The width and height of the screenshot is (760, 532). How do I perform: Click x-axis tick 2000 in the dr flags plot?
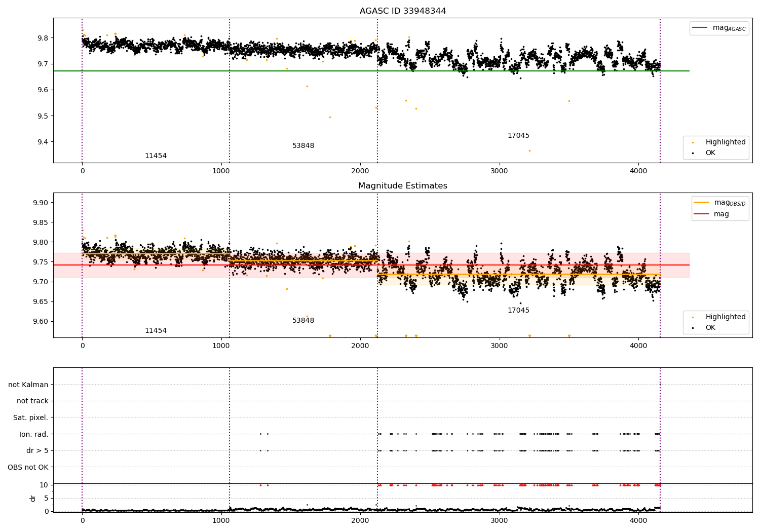(360, 521)
